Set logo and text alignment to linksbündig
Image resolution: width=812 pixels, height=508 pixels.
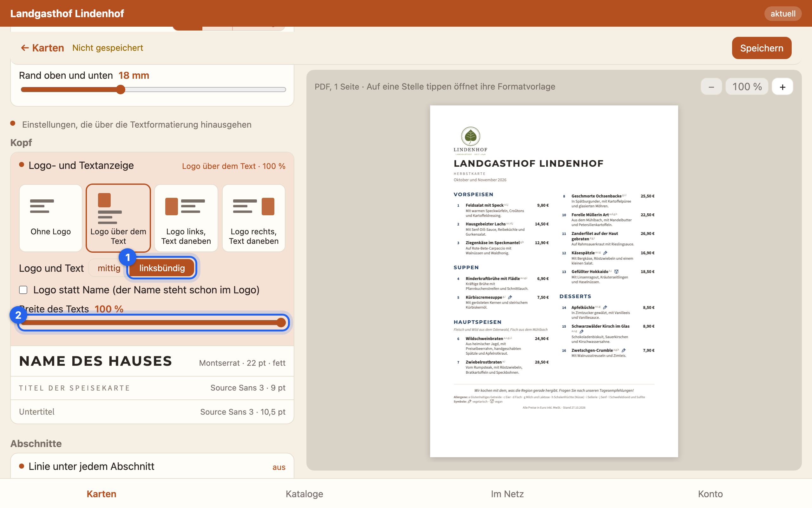tap(162, 268)
